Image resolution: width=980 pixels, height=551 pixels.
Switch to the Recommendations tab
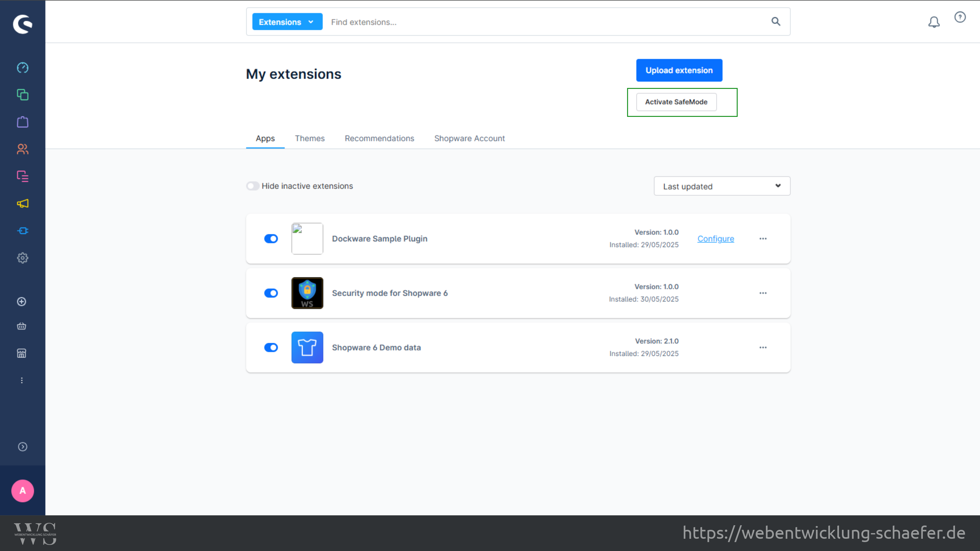[379, 139]
